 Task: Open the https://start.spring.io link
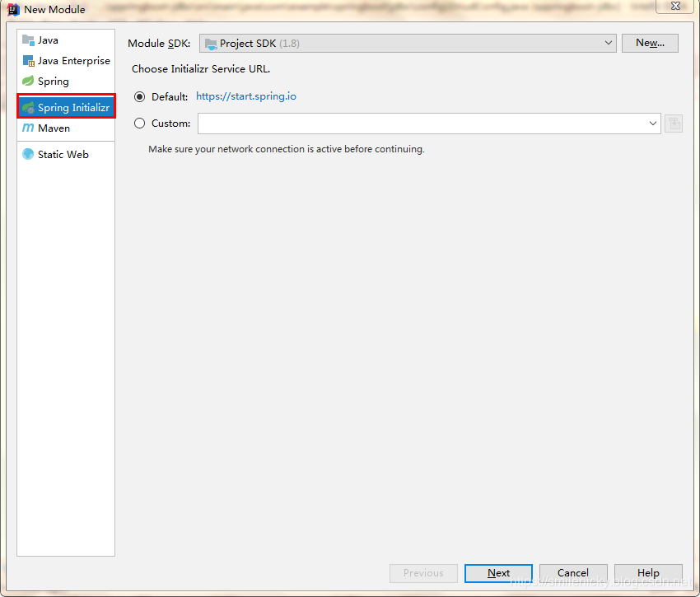tap(246, 96)
